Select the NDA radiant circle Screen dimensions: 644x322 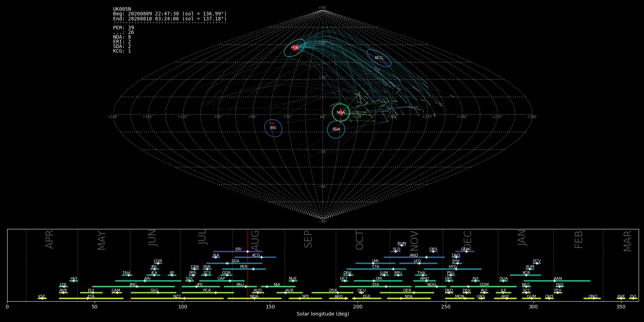coord(341,112)
